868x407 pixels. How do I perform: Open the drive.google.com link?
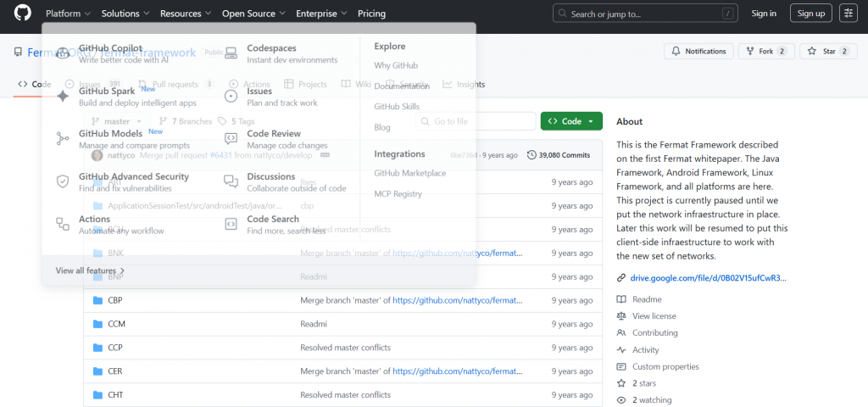tap(708, 277)
